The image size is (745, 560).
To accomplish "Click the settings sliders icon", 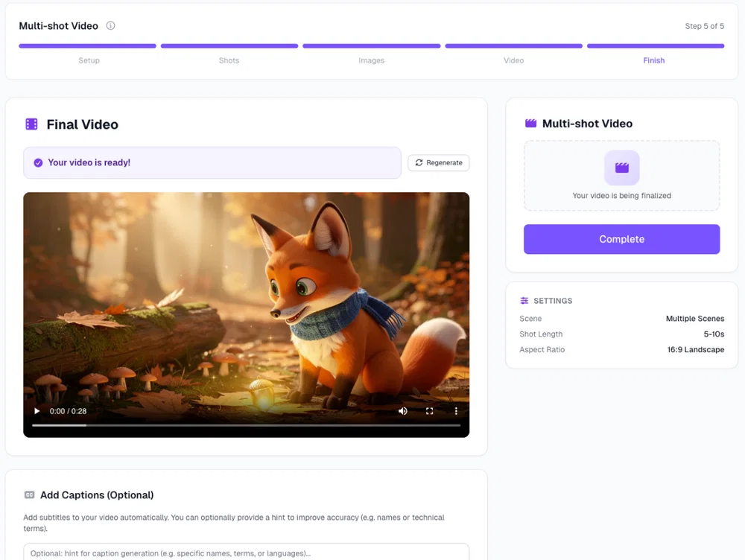I will (x=524, y=301).
